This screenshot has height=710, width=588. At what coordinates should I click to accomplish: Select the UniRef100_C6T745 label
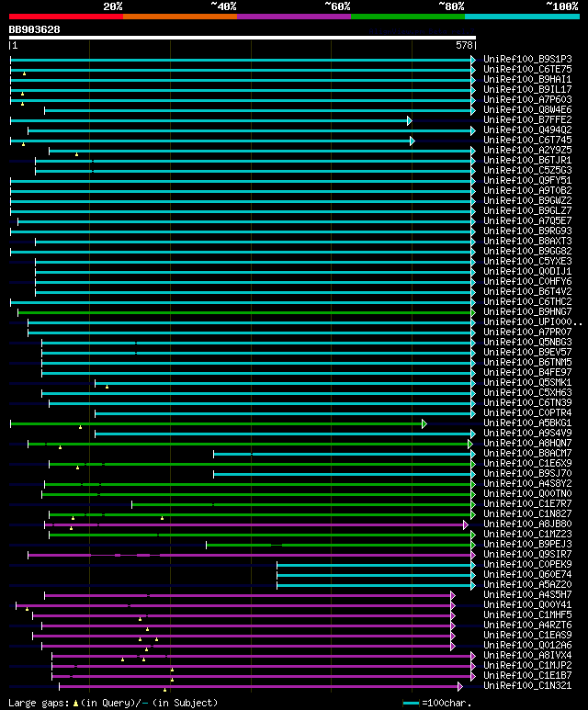point(527,140)
